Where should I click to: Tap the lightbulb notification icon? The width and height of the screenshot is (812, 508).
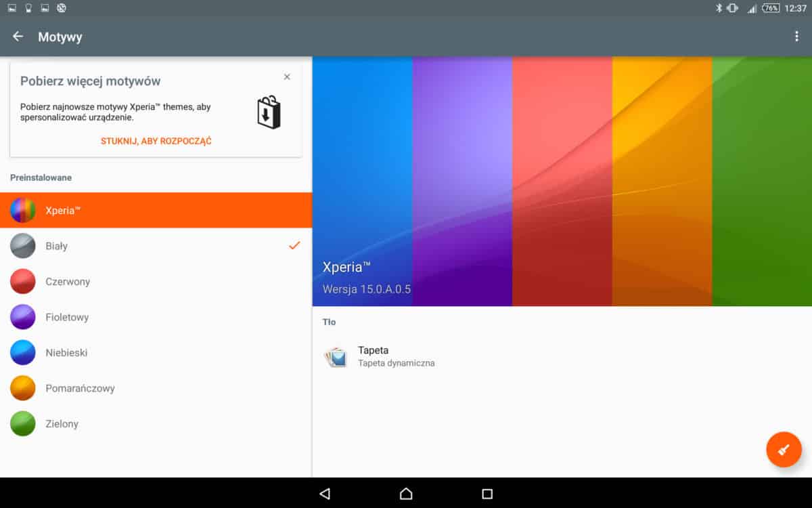28,8
